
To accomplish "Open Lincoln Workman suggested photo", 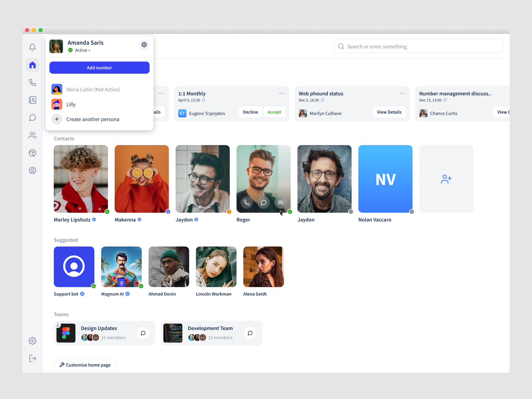I will pos(216,267).
